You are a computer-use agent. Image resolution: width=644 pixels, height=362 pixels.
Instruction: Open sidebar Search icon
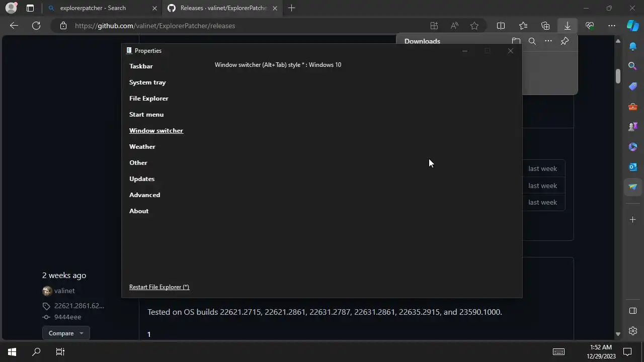pyautogui.click(x=633, y=66)
